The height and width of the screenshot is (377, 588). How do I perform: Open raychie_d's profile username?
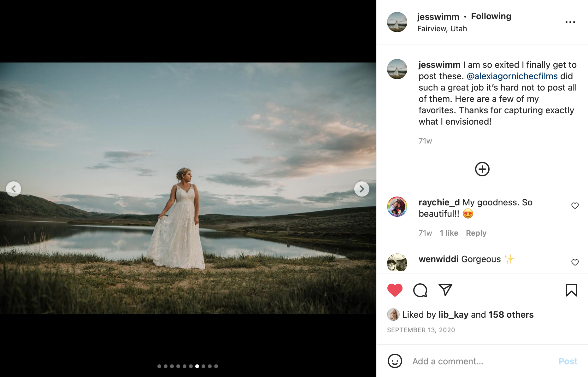click(439, 202)
